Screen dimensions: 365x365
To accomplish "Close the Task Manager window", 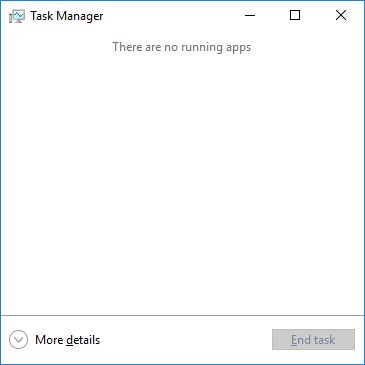I will pos(341,15).
